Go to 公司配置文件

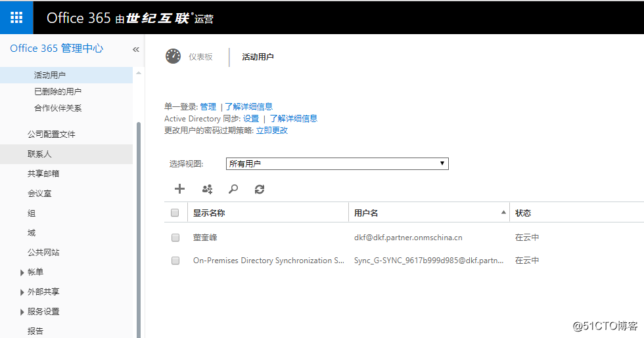click(x=51, y=134)
